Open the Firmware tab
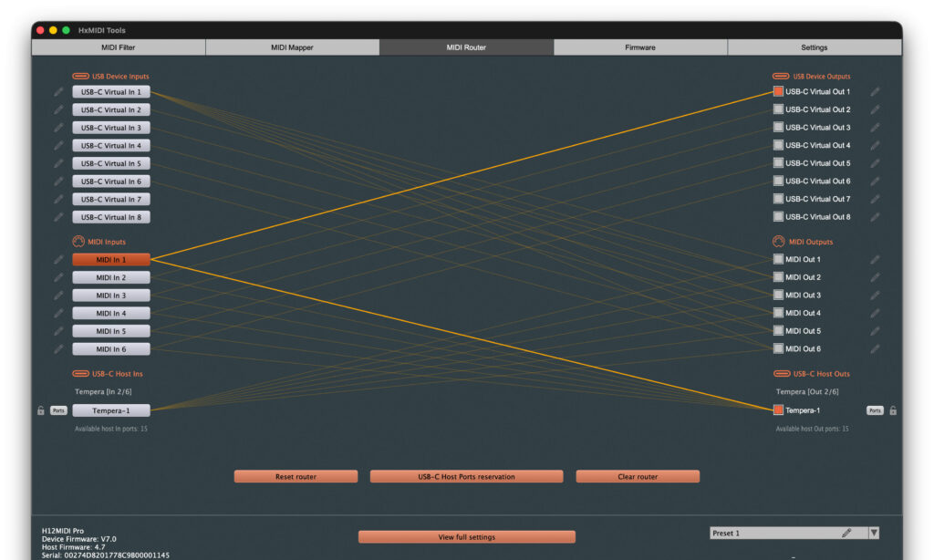Image resolution: width=934 pixels, height=560 pixels. click(x=640, y=47)
